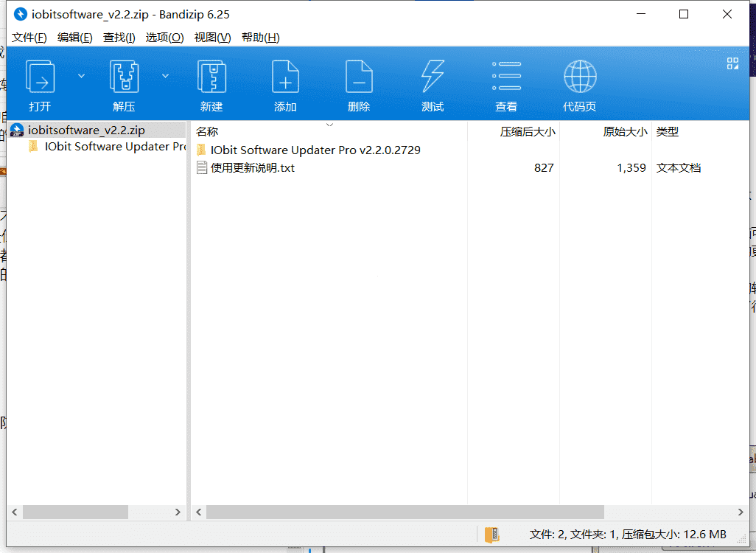The width and height of the screenshot is (756, 553).
Task: Click the 测试 (Test) lightning icon
Action: [433, 76]
